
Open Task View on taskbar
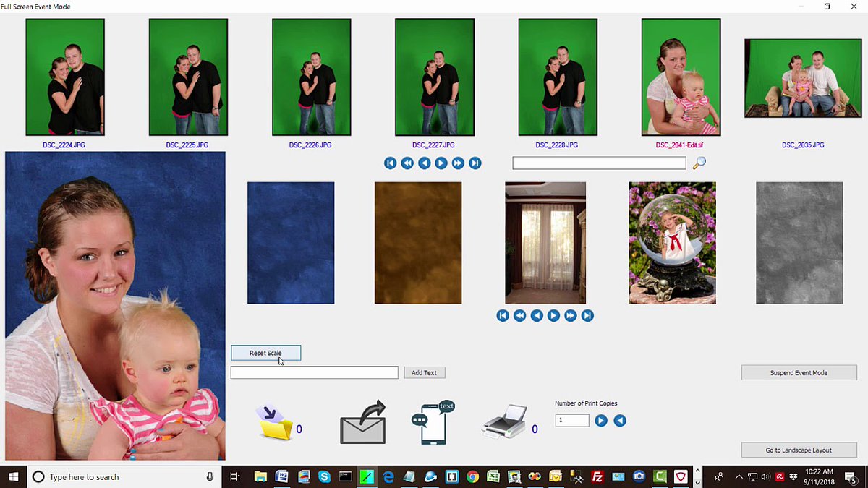(234, 476)
